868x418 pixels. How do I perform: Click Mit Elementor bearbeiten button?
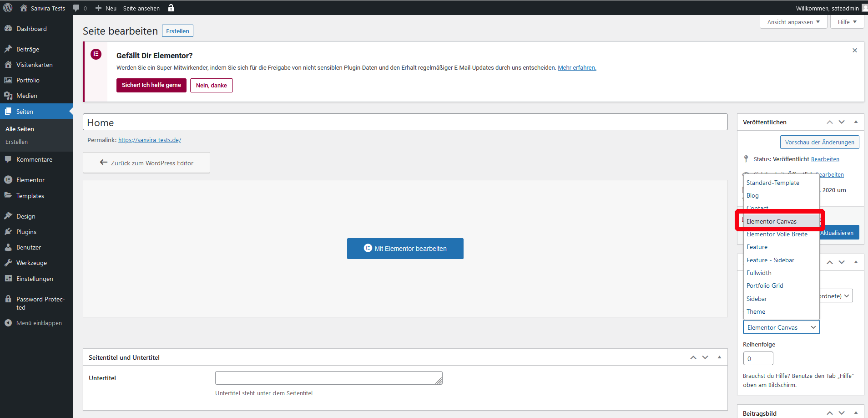(405, 249)
